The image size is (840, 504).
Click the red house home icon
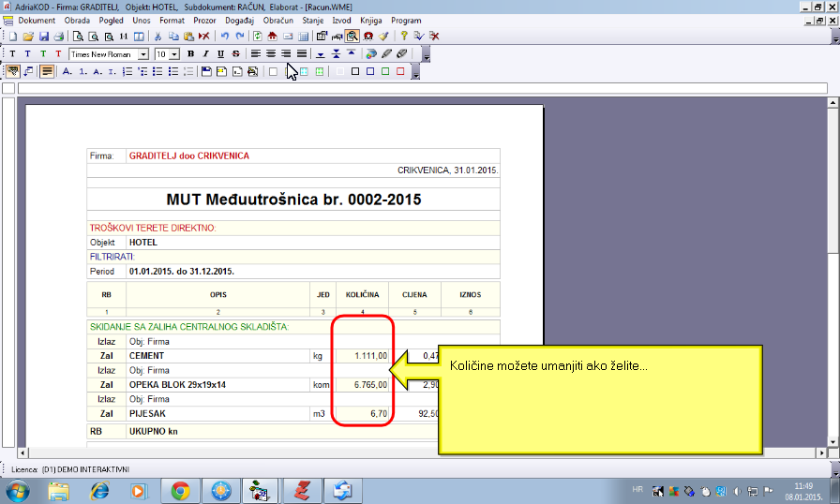(273, 37)
